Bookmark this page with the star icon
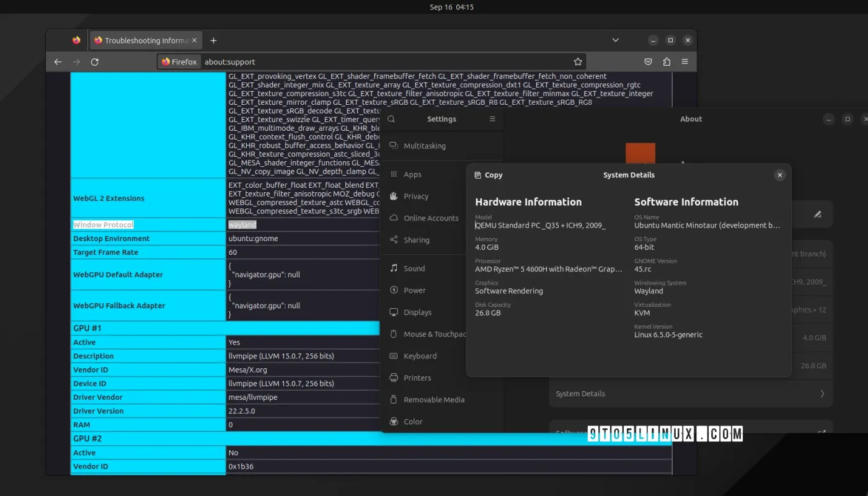 577,61
